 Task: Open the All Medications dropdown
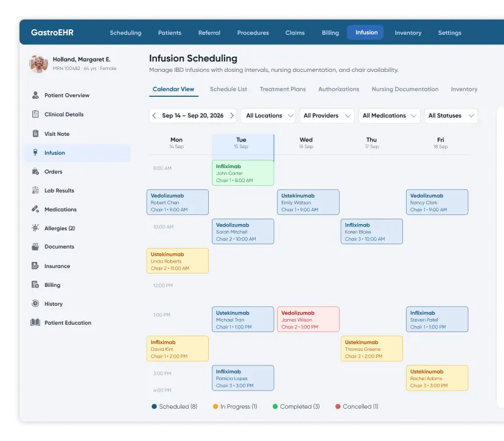(x=389, y=116)
